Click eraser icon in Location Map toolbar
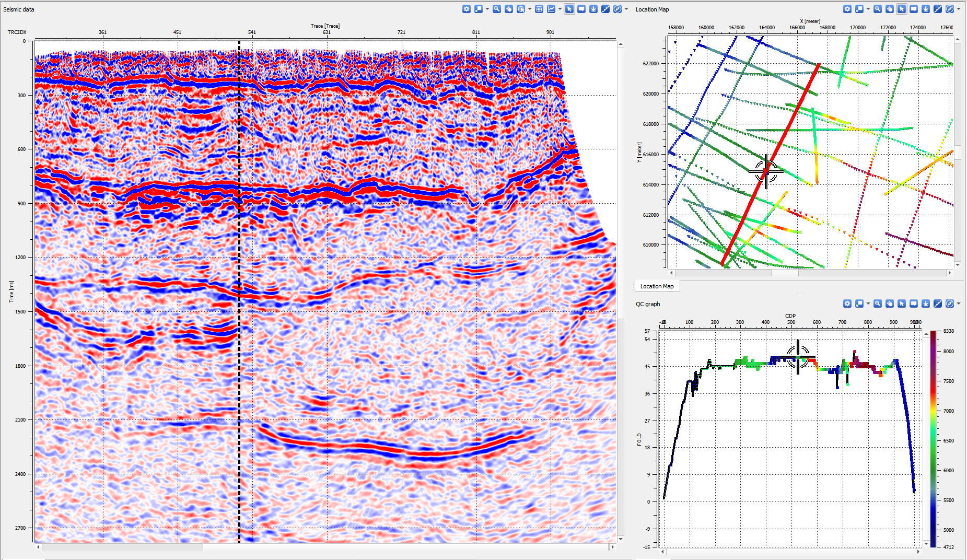This screenshot has height=560, width=967. pyautogui.click(x=890, y=9)
